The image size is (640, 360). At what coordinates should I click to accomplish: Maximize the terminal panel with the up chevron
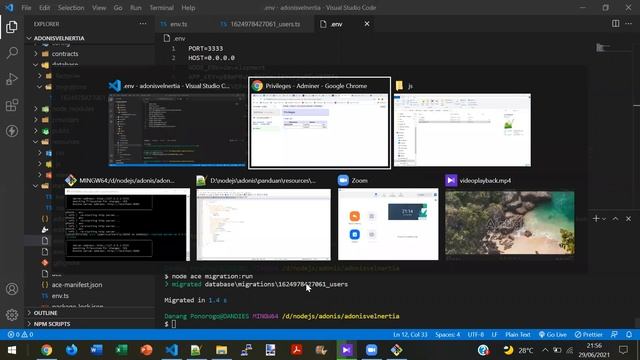(x=616, y=219)
